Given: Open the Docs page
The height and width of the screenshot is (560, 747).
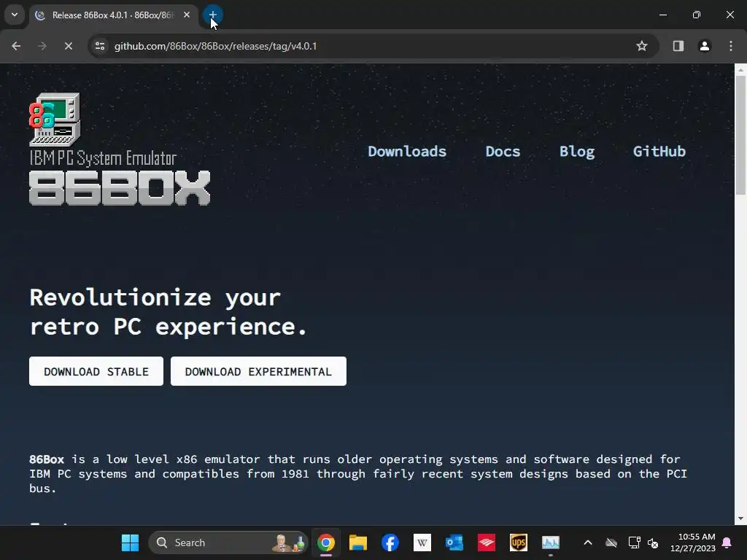Looking at the screenshot, I should (x=503, y=152).
